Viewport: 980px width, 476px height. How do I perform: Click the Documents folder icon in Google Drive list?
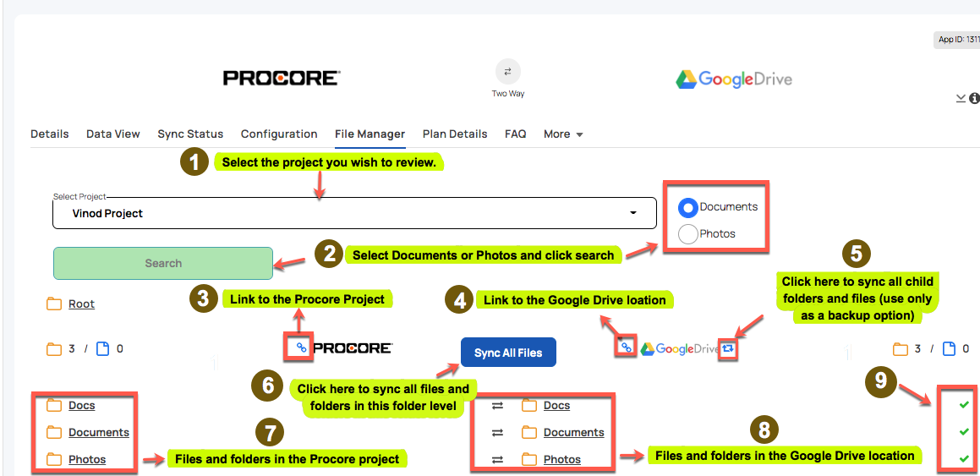(529, 432)
